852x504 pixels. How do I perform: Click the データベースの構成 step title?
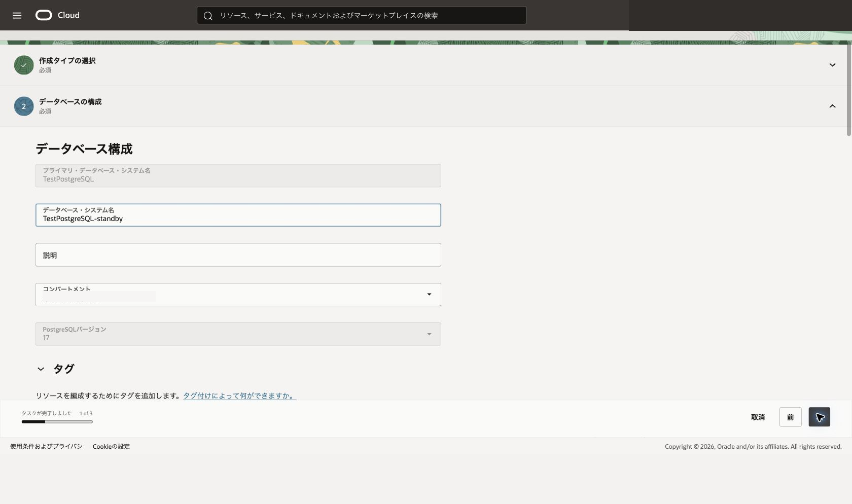point(70,101)
